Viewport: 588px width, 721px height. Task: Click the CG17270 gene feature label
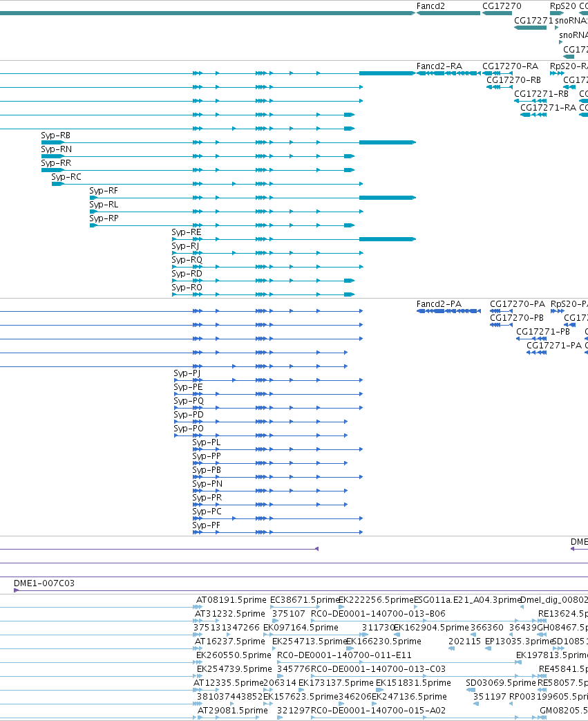[x=502, y=6]
